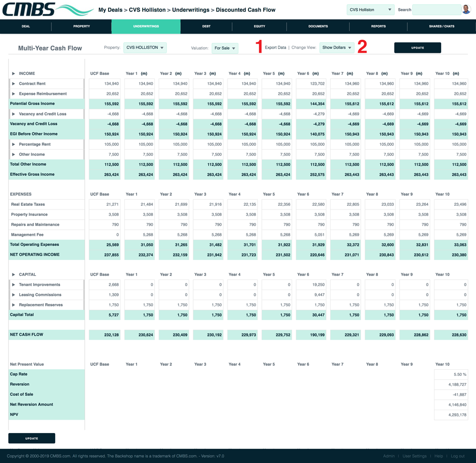
Task: Switch to the DOCUMENTS tab
Action: click(x=318, y=26)
